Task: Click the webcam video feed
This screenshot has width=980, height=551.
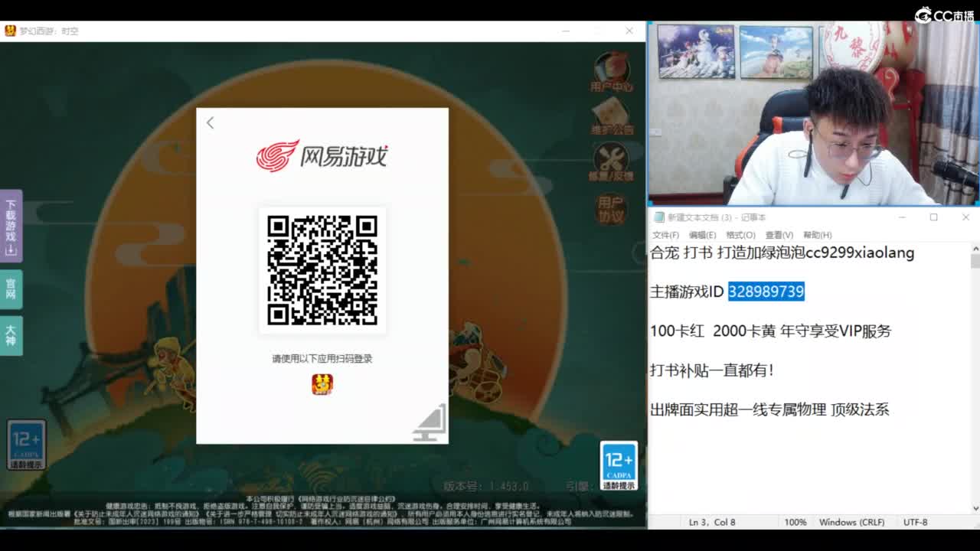Action: click(x=813, y=113)
